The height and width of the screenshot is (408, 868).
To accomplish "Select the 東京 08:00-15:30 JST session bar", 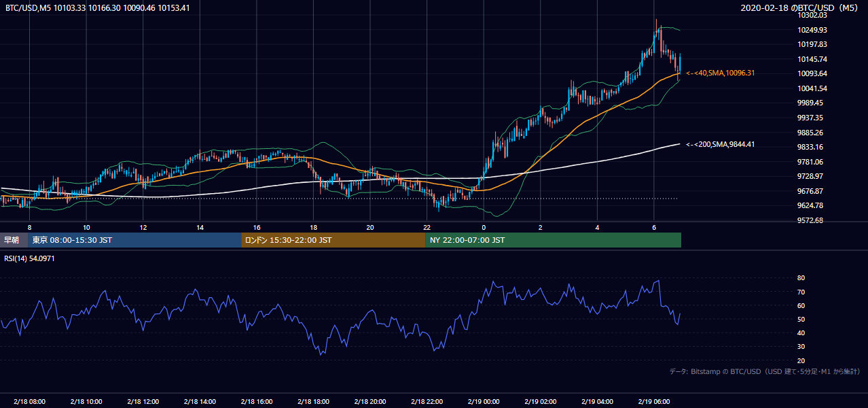I will pos(134,240).
